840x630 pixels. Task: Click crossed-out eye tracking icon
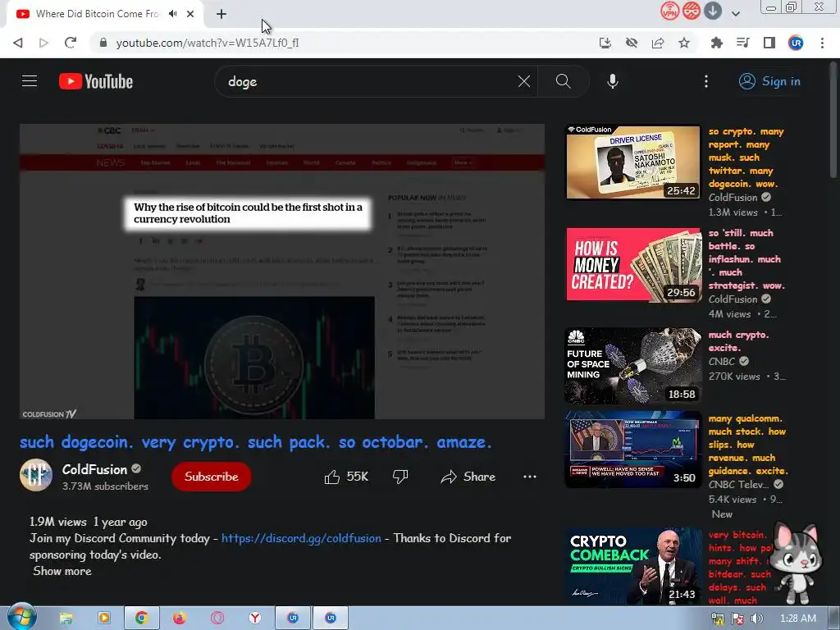pyautogui.click(x=632, y=43)
